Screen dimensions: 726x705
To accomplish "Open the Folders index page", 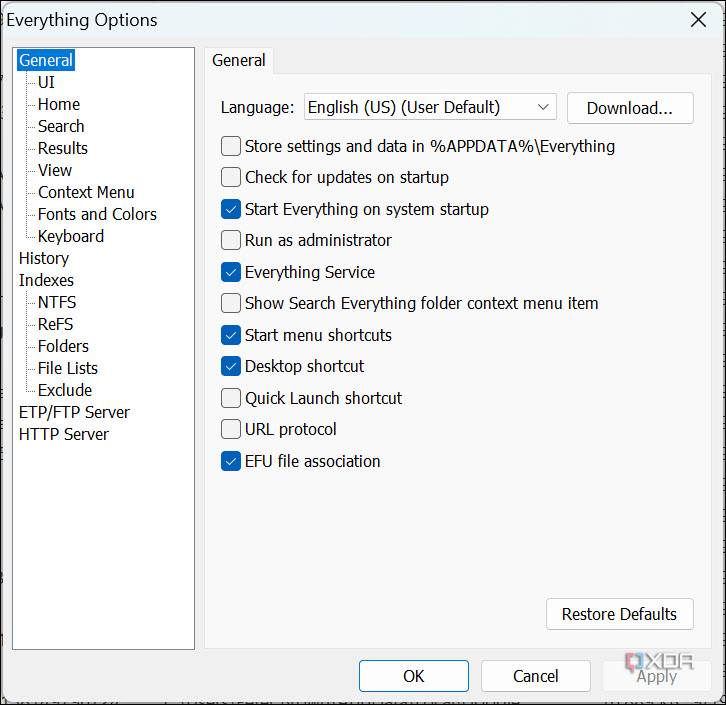I will pos(63,346).
